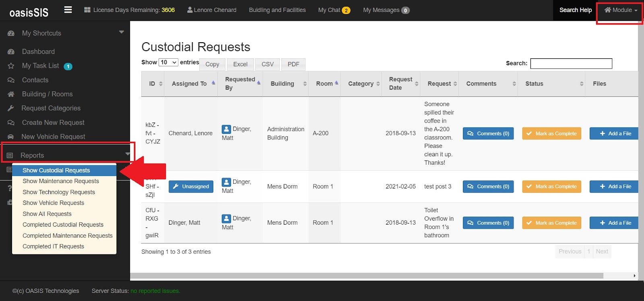Focus the table Search field

point(571,63)
